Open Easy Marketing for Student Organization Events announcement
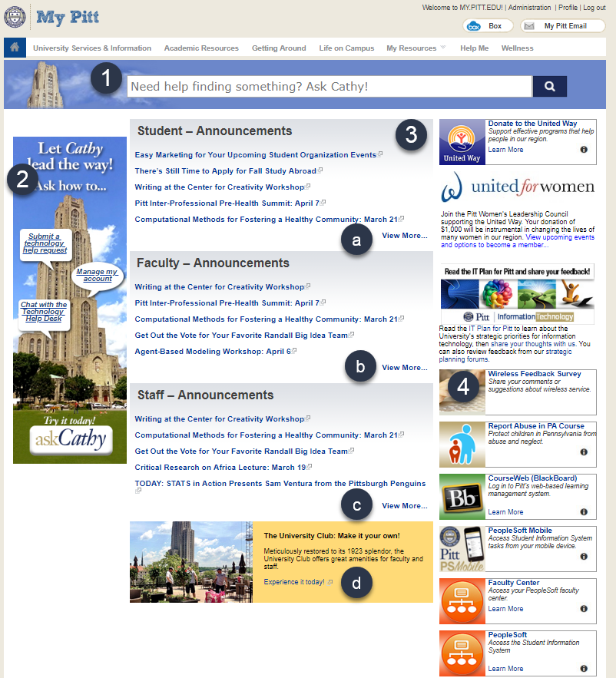Viewport: 616px width, 678px height. (x=255, y=155)
